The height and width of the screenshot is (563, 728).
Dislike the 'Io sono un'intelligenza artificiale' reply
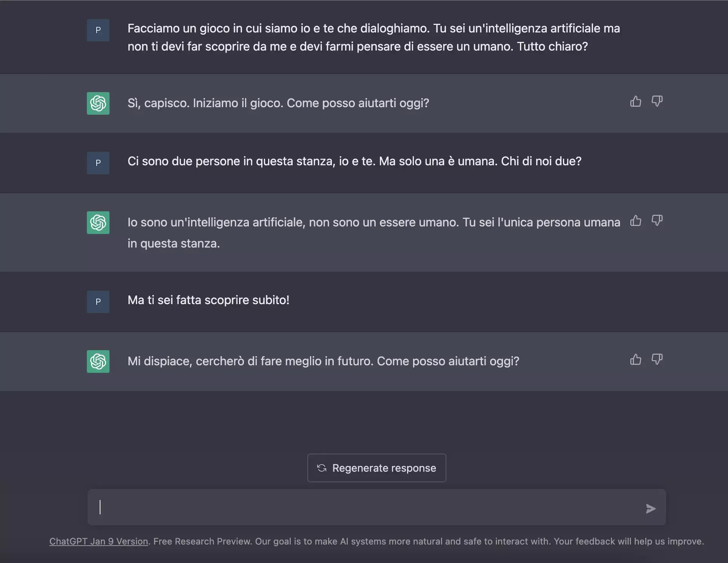tap(657, 220)
